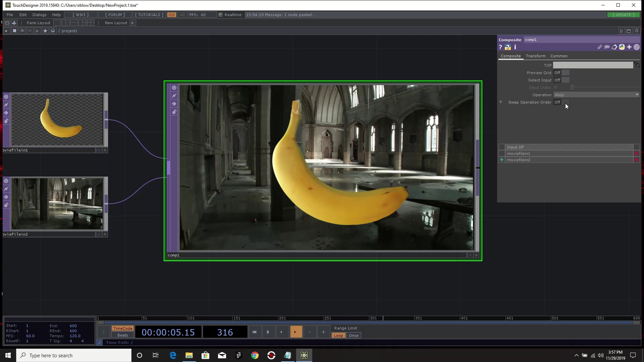Expand the Swap Operation Order parameter plus
This screenshot has height=362, width=644.
coord(501,102)
